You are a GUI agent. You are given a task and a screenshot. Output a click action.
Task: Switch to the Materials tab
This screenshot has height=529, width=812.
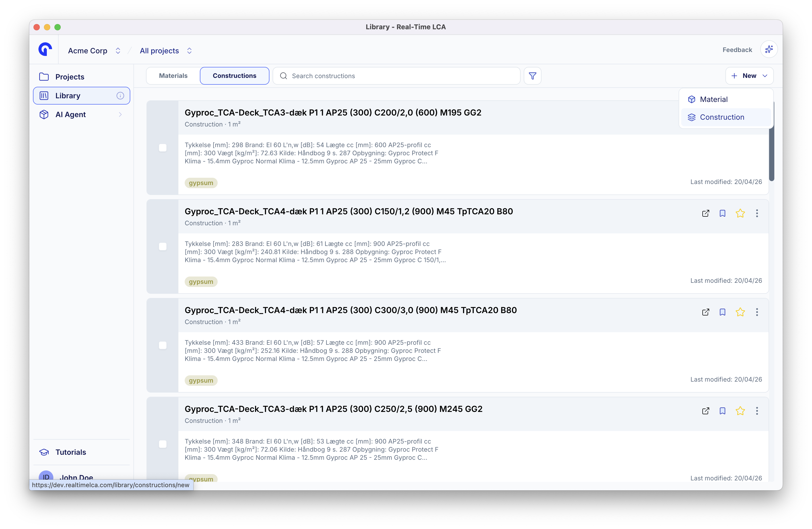[173, 76]
